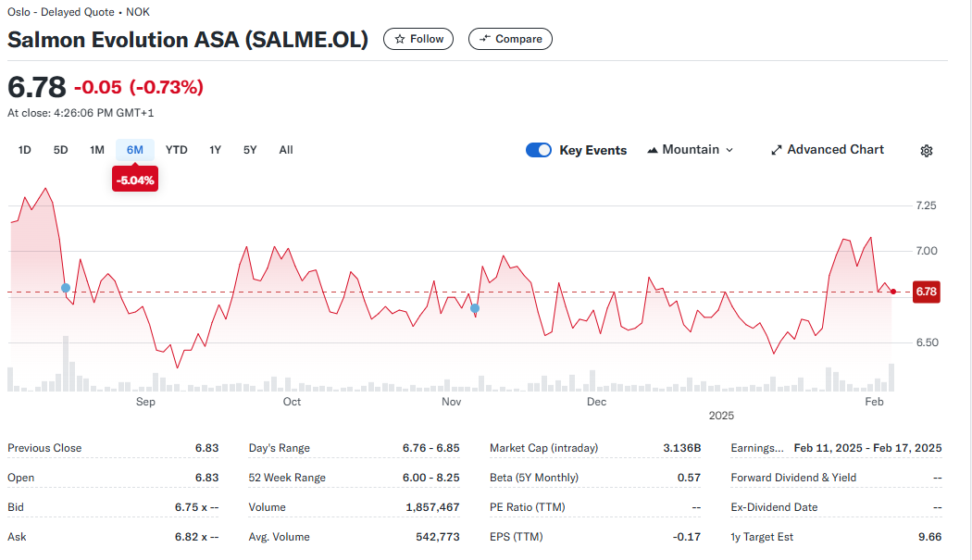Click the star icon in Follow button
The width and height of the screenshot is (972, 560).
click(400, 39)
